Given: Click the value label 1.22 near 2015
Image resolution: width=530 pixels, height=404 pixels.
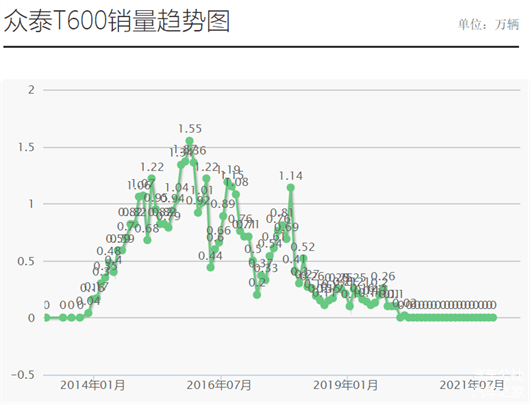Looking at the screenshot, I should (152, 167).
